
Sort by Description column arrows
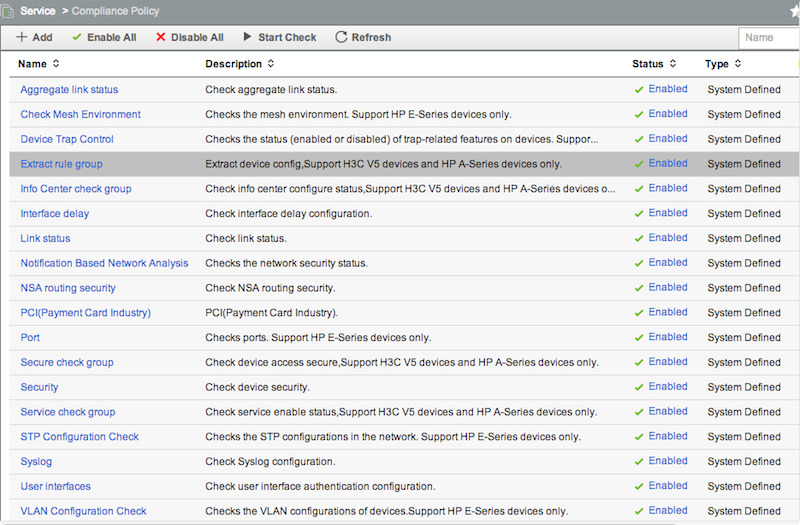coord(271,63)
